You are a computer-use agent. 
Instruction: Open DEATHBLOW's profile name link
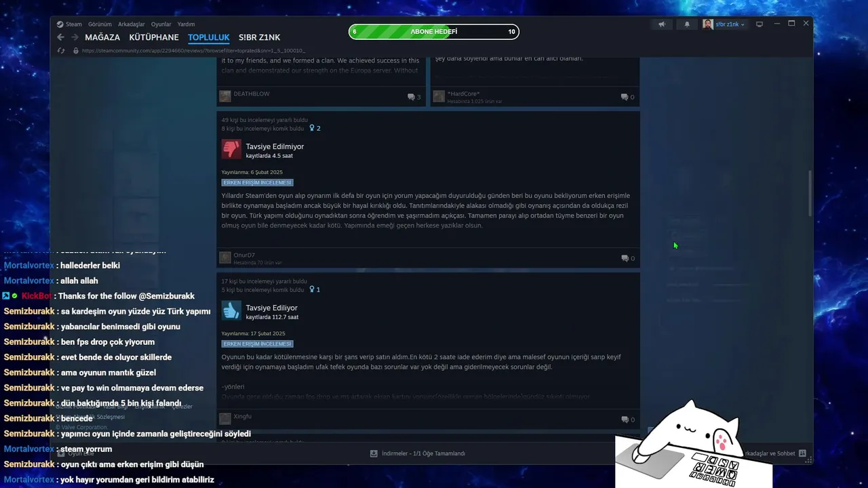click(252, 94)
